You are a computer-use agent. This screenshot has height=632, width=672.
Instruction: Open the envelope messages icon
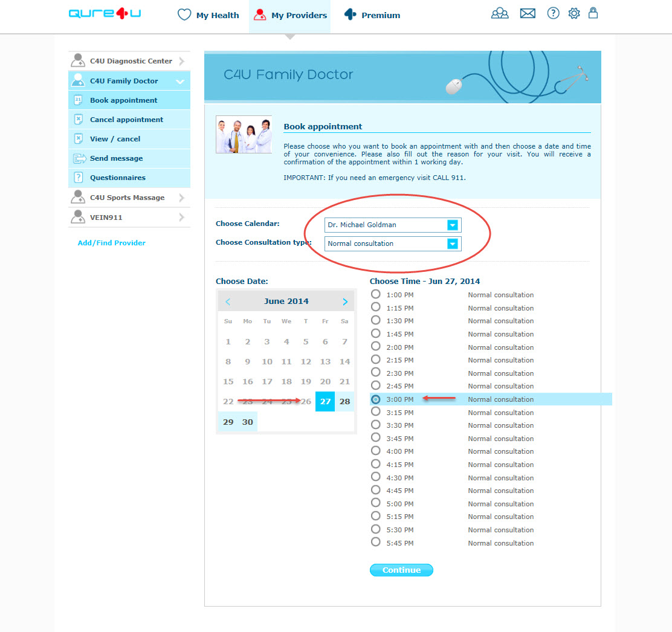pos(528,13)
